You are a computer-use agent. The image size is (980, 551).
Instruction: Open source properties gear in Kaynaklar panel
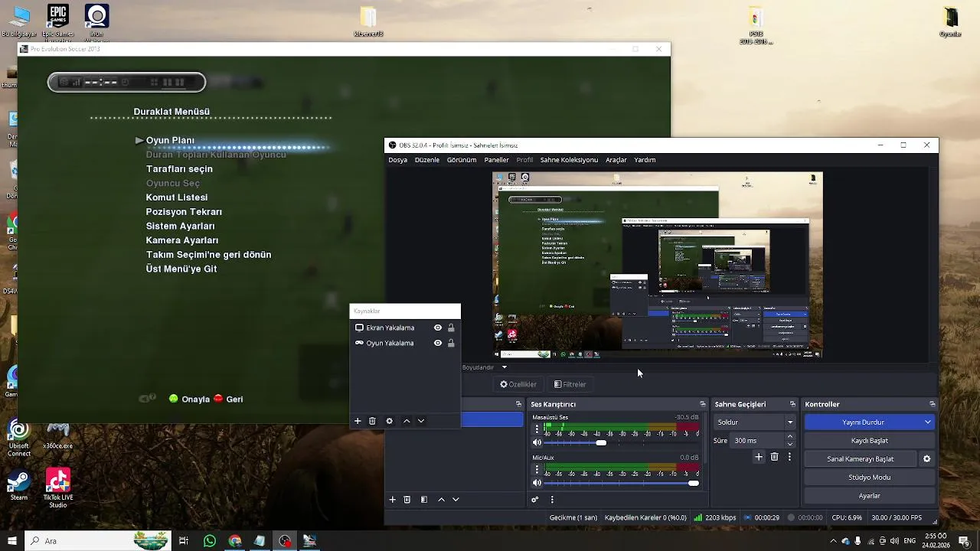(x=389, y=421)
